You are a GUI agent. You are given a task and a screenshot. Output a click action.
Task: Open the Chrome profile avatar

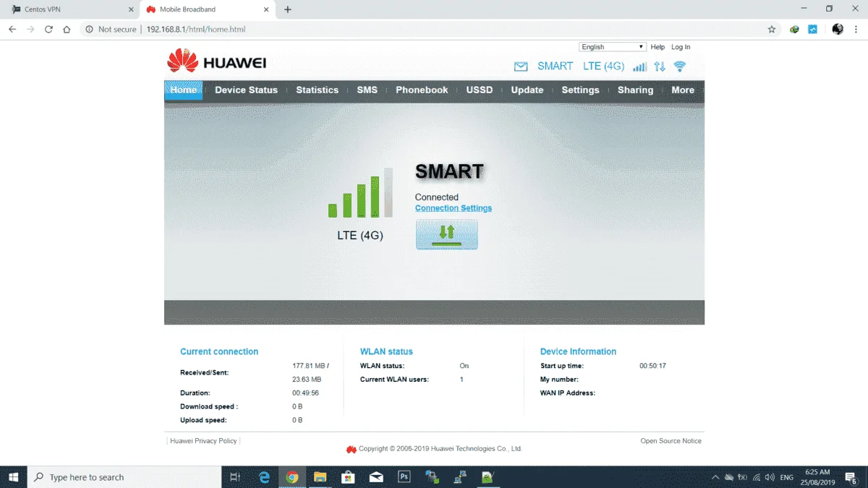(x=838, y=30)
